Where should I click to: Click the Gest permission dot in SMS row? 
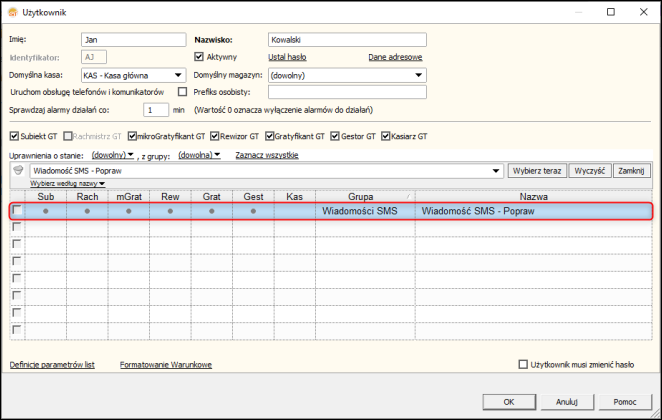(x=253, y=211)
